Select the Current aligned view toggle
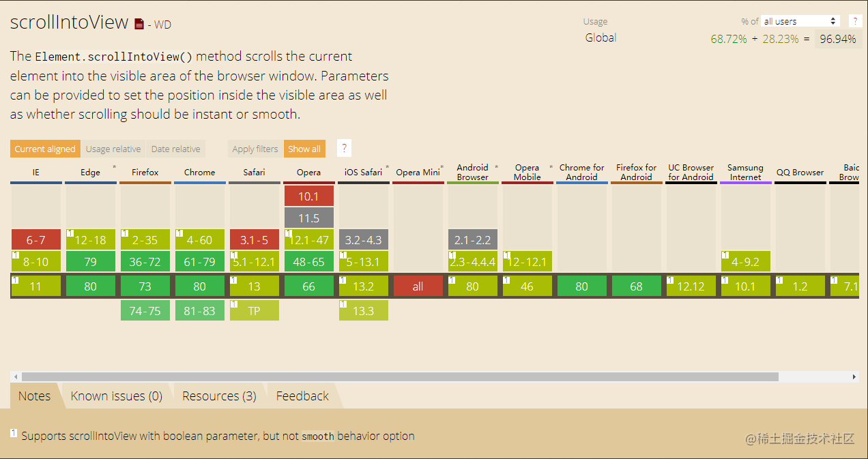 click(45, 149)
